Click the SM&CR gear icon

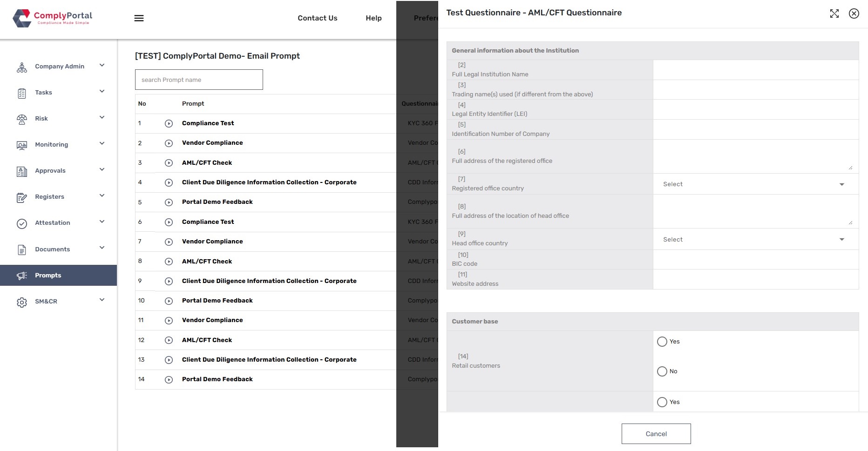(x=22, y=302)
